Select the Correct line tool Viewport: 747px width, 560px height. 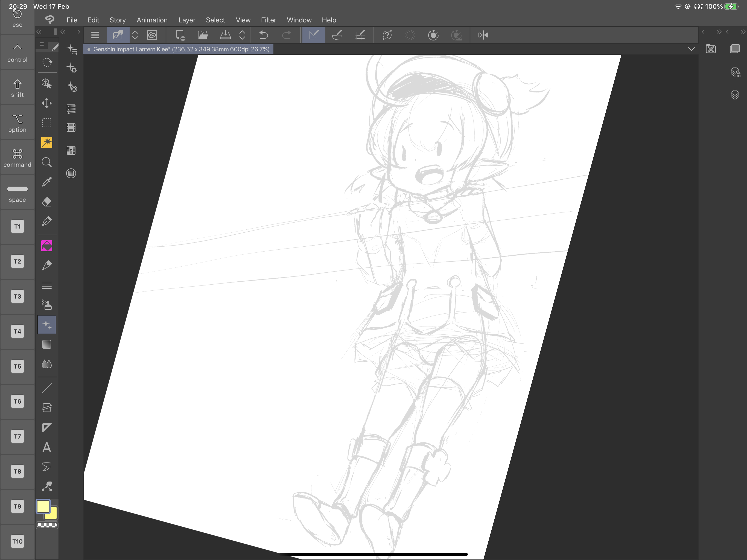pyautogui.click(x=46, y=486)
